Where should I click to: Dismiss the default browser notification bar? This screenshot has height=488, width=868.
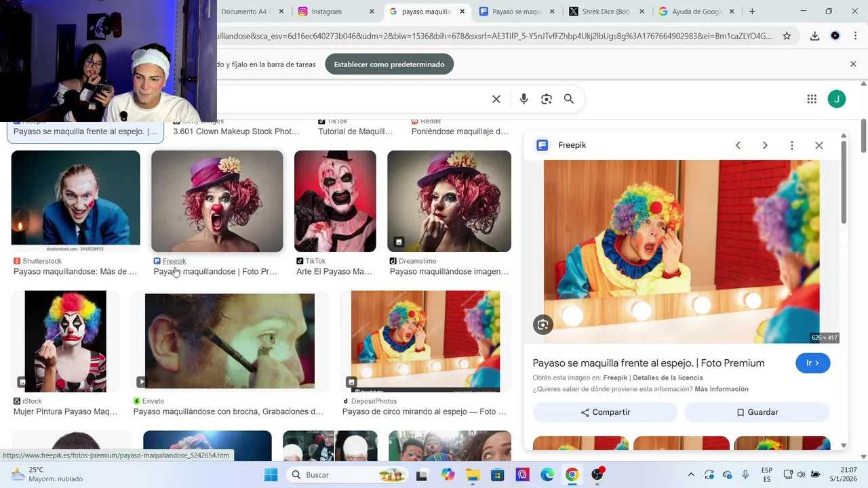(x=853, y=64)
